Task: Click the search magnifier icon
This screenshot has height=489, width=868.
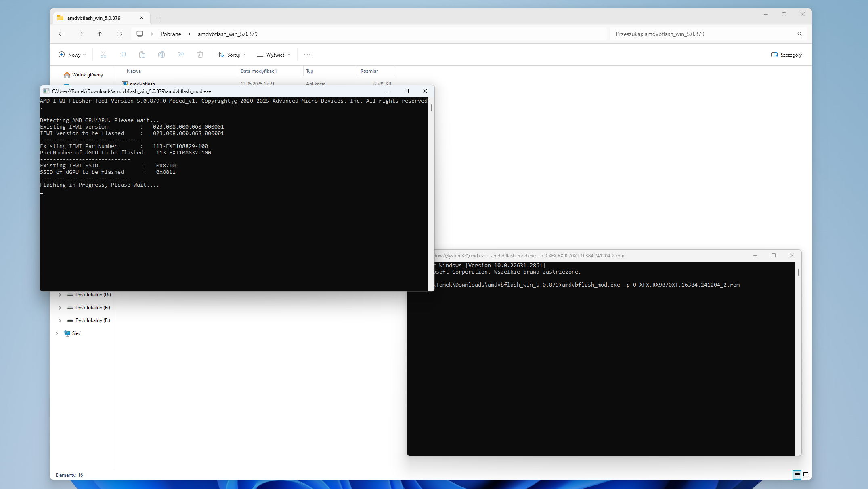Action: pos(799,34)
